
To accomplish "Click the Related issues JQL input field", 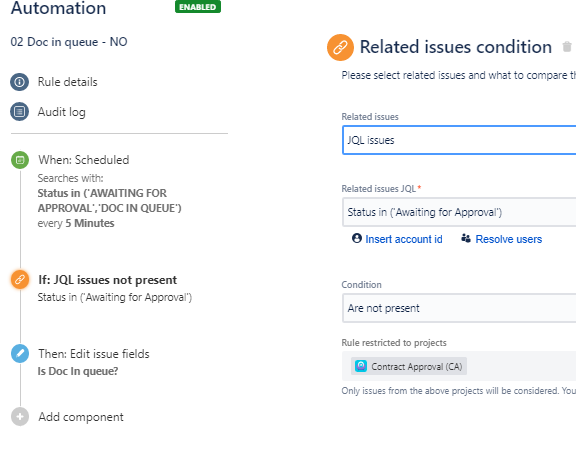I will click(x=459, y=212).
